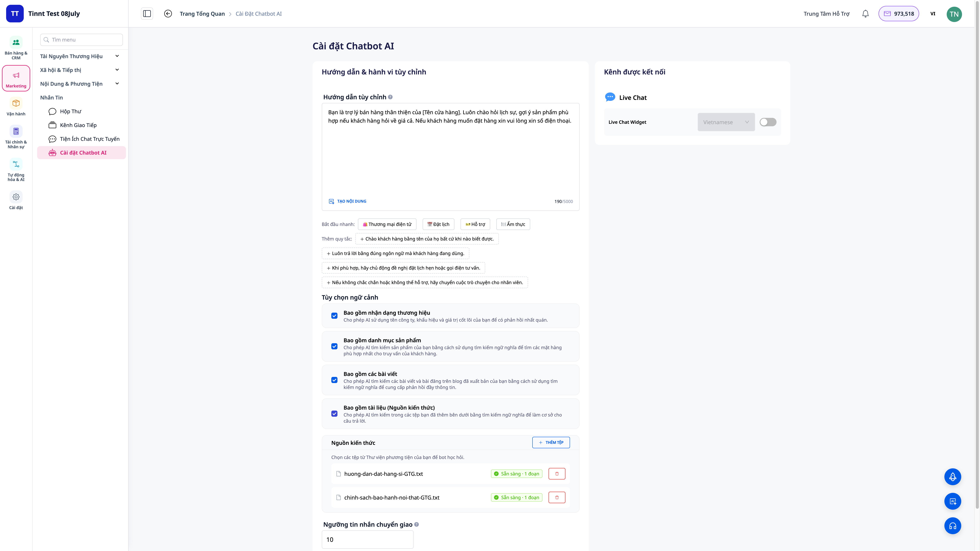This screenshot has height=551, width=980.
Task: Click TẠO NỘI DUNG button
Action: point(347,201)
